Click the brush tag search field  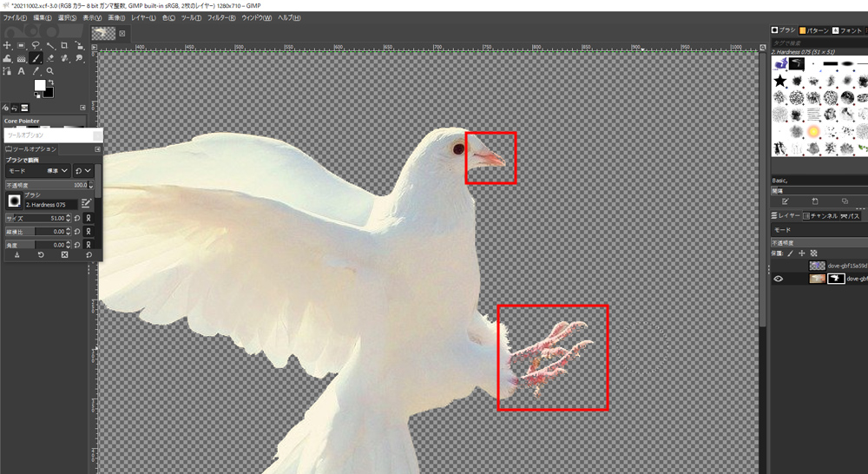pyautogui.click(x=819, y=43)
